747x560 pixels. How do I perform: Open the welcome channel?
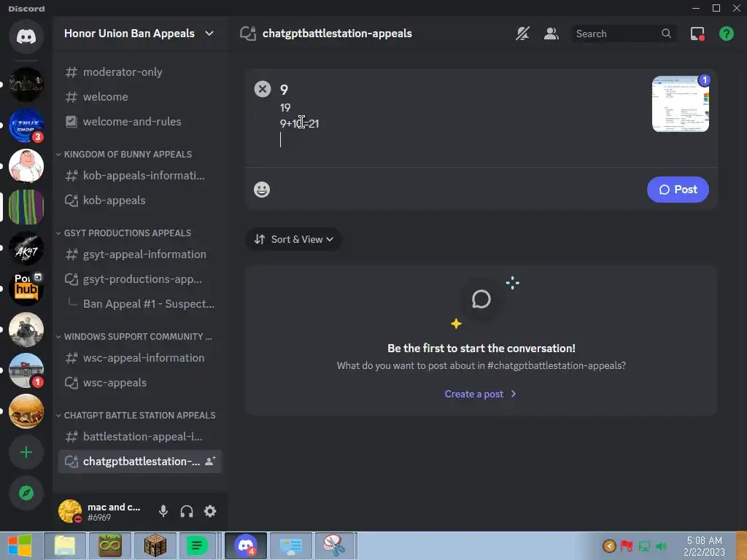(x=140, y=97)
